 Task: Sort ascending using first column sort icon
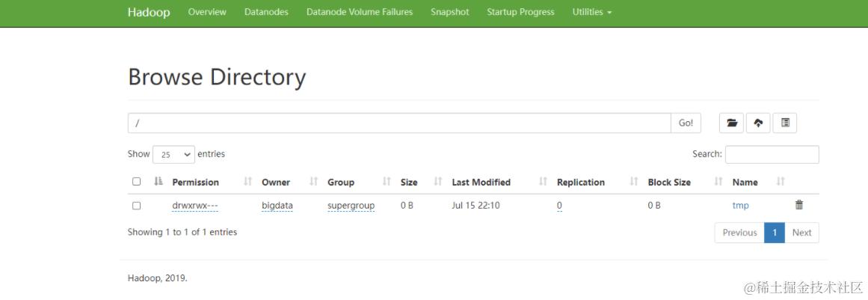coord(159,182)
